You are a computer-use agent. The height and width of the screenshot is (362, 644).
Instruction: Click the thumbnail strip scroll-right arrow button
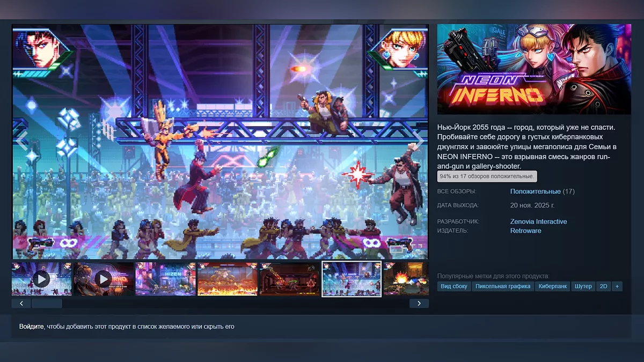pos(419,304)
